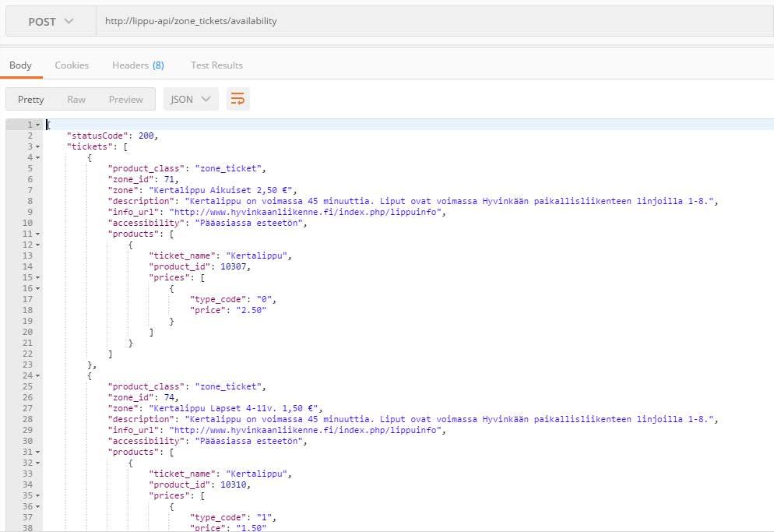Image resolution: width=774 pixels, height=532 pixels.
Task: Collapse the price object at line 16
Action: point(38,288)
